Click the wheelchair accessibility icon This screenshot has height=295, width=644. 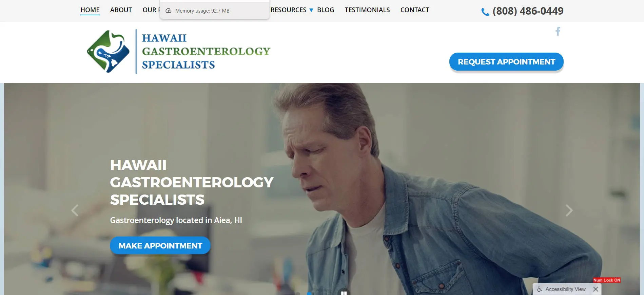pyautogui.click(x=539, y=289)
